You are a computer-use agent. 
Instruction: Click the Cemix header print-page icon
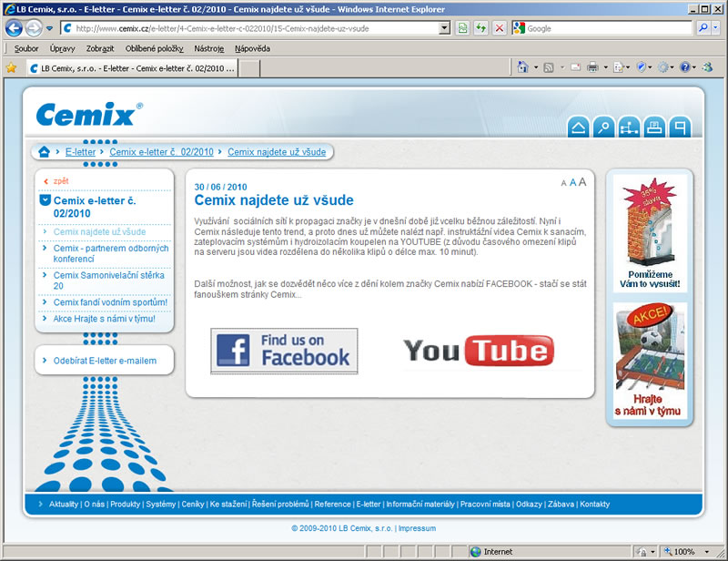(653, 128)
